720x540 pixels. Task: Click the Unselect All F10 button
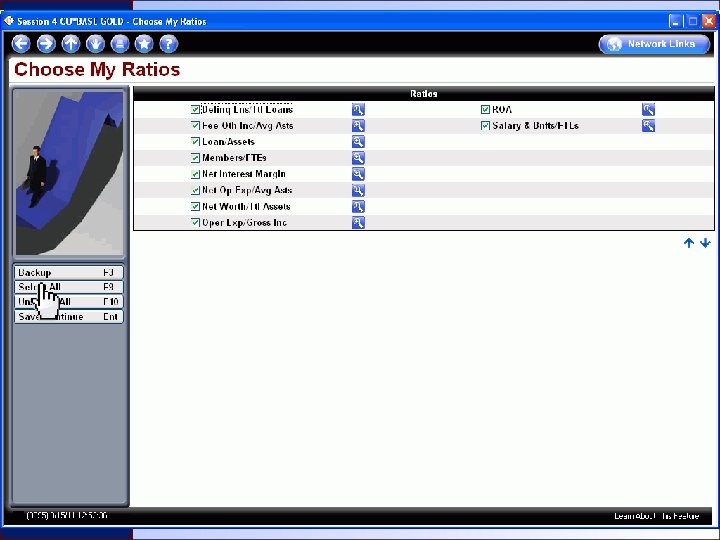tap(69, 302)
